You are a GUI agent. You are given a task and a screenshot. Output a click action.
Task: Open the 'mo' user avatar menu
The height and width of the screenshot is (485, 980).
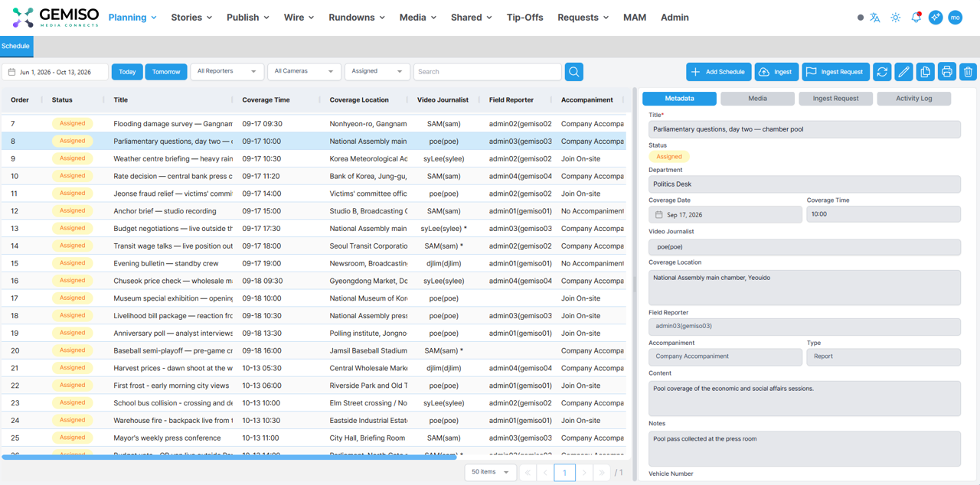pos(955,18)
